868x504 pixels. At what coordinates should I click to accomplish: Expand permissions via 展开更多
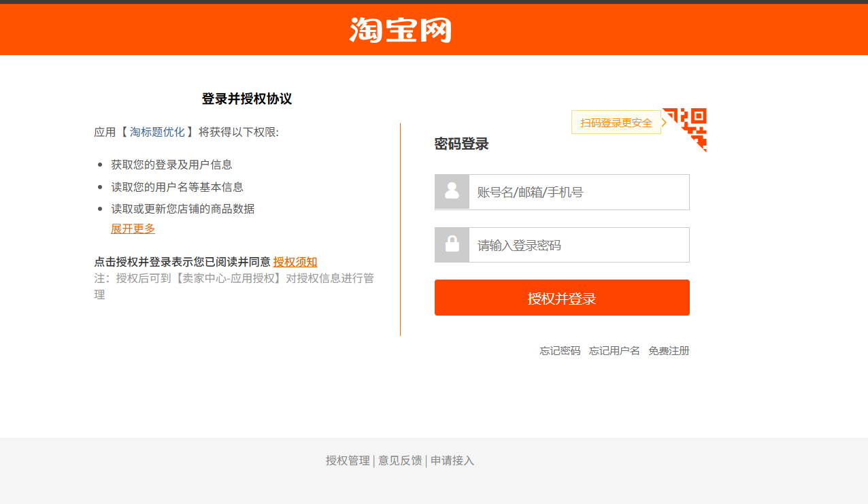(x=133, y=229)
